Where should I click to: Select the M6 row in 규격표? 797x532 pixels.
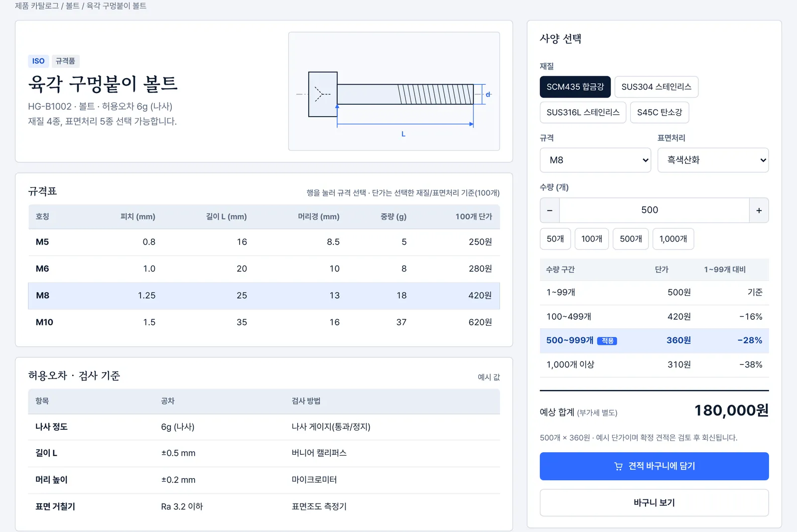[x=264, y=269]
